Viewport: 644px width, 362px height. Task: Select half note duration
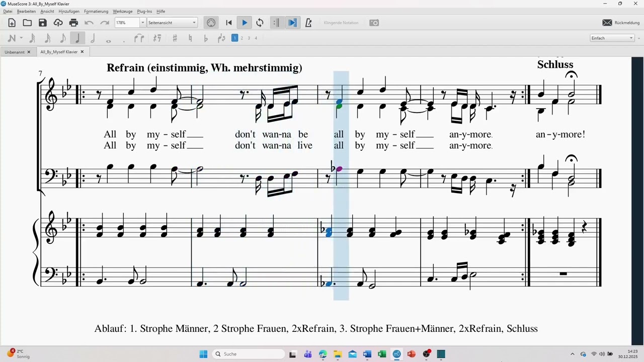(93, 38)
